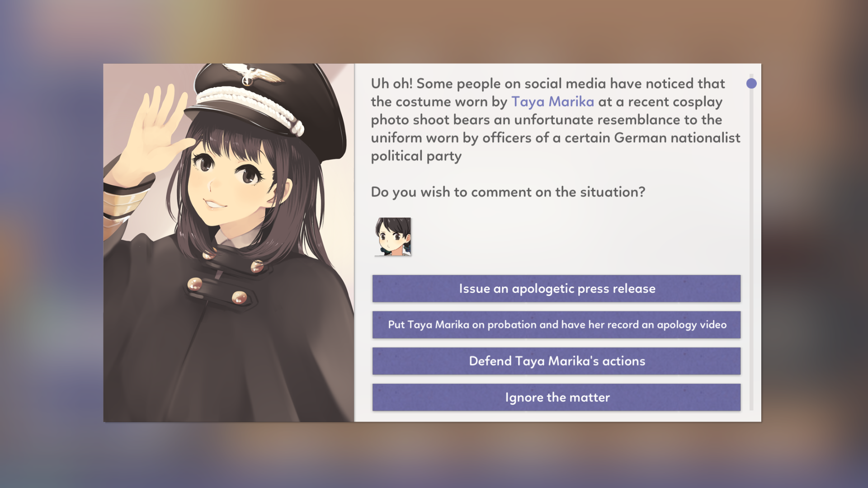Click the 'Do you wish to comment' question text
The height and width of the screenshot is (488, 868).
tap(508, 192)
